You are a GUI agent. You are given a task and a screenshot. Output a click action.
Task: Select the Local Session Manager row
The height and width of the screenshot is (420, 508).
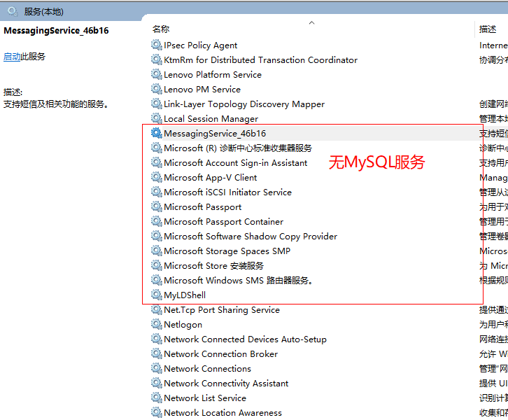[211, 119]
